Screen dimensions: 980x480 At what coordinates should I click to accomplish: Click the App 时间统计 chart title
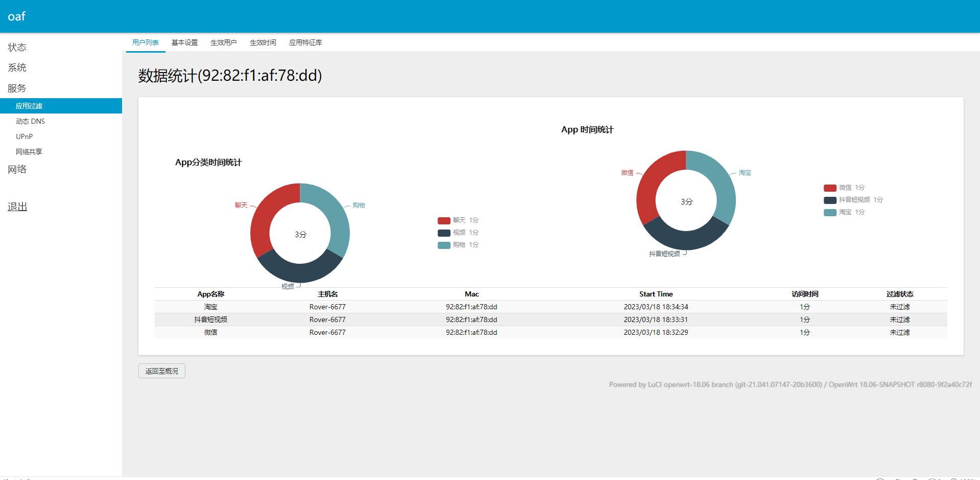click(587, 130)
